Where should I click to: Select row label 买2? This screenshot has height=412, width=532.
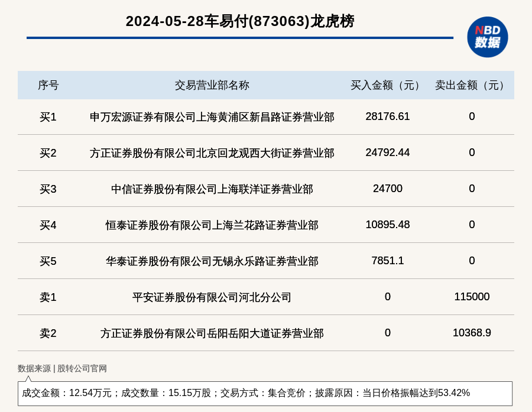pos(48,153)
